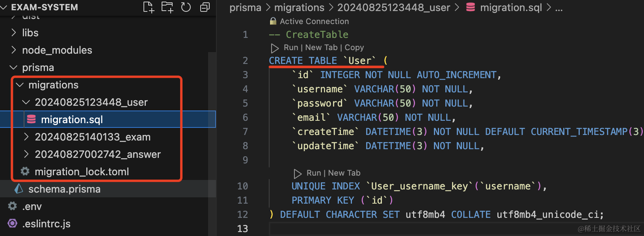Viewport: 644px width, 236px height.
Task: Click the New Folder icon in explorer header
Action: tap(167, 7)
